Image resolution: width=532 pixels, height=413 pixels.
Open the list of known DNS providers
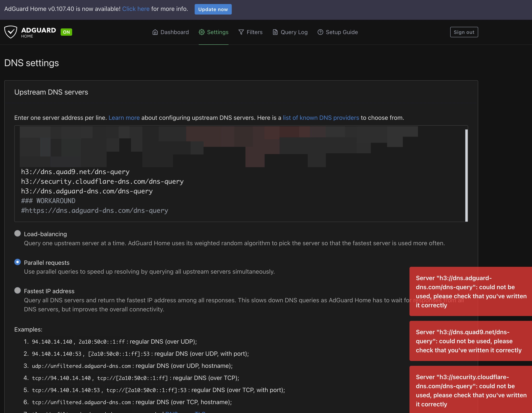click(x=321, y=118)
